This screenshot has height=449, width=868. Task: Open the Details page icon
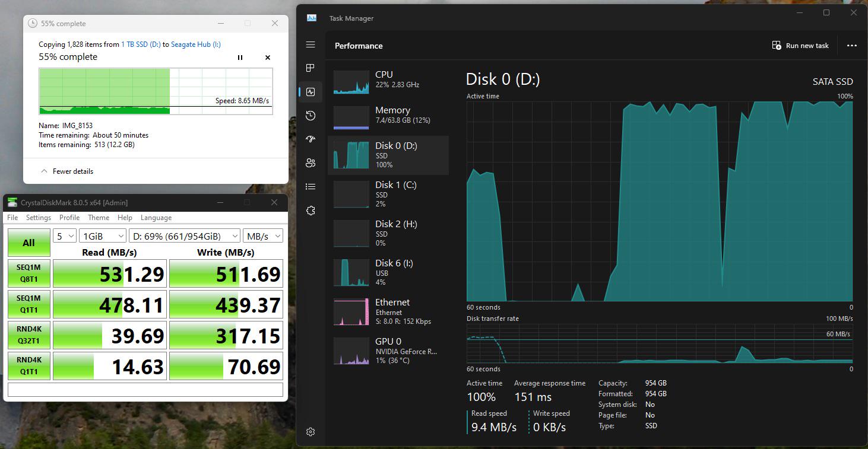(x=311, y=187)
